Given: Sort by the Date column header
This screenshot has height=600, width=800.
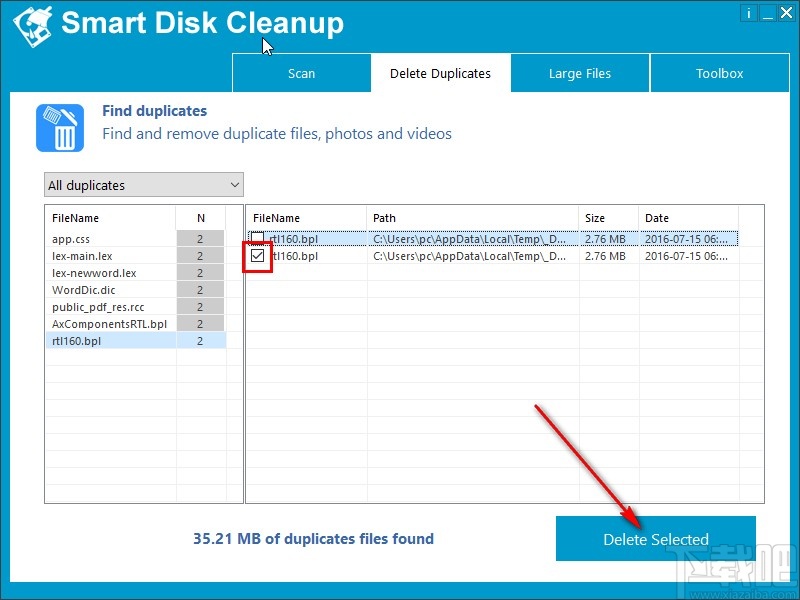Looking at the screenshot, I should (688, 218).
